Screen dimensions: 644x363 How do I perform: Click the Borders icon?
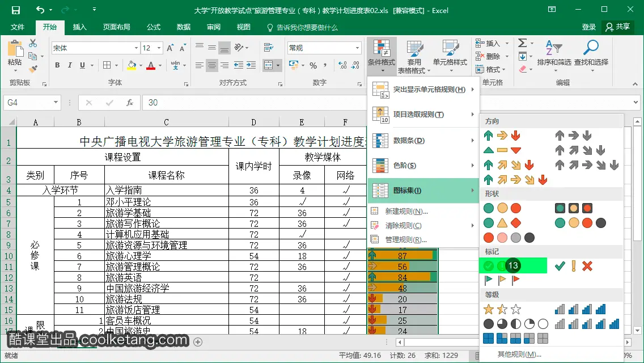(x=107, y=65)
